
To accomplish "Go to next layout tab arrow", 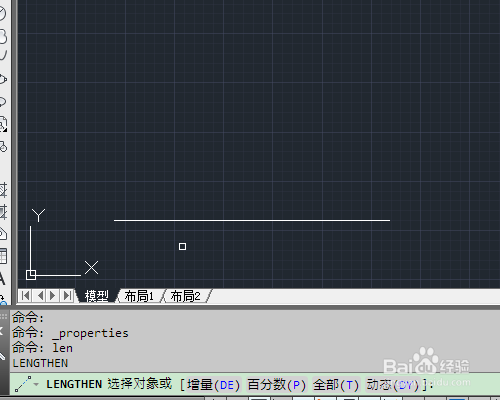I will click(x=53, y=296).
